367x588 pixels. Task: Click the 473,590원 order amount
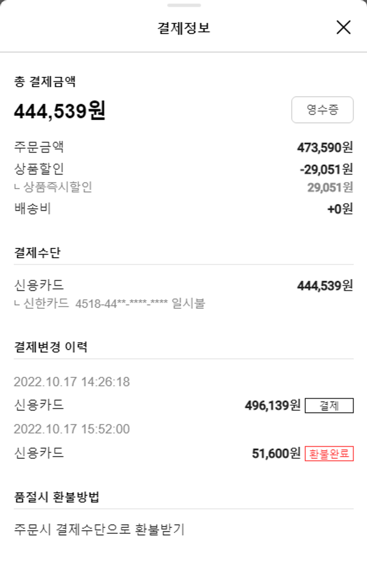tap(325, 147)
